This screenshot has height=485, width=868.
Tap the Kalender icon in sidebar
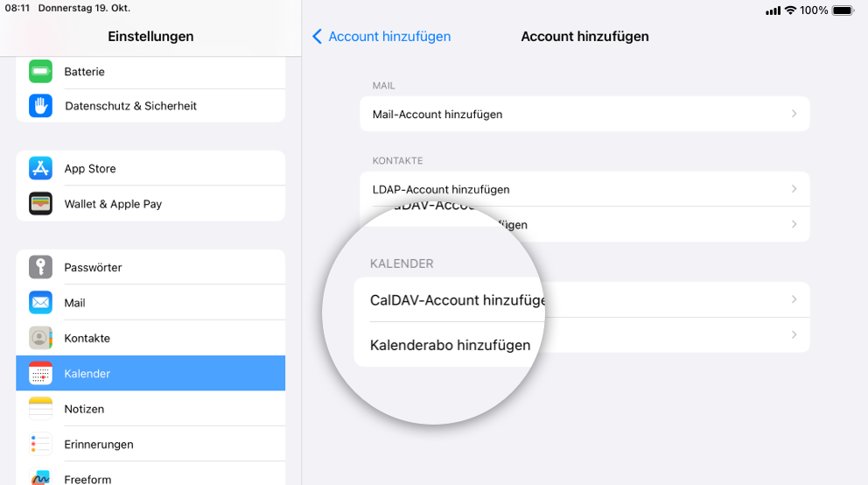click(40, 373)
